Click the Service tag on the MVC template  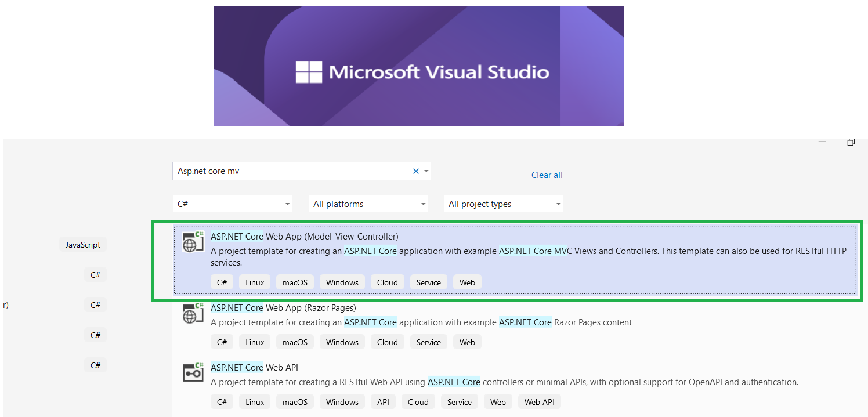coord(429,282)
